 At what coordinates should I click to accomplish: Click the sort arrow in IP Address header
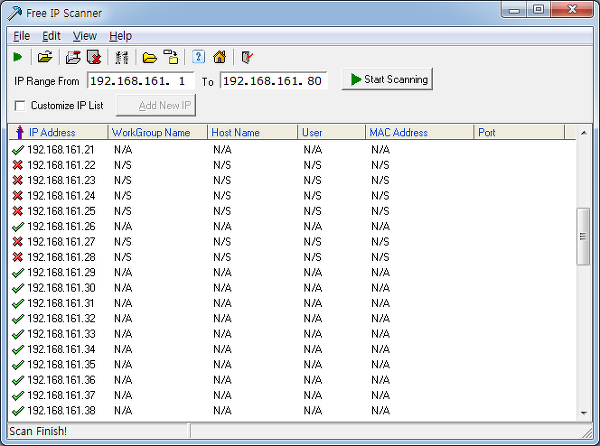[x=20, y=132]
